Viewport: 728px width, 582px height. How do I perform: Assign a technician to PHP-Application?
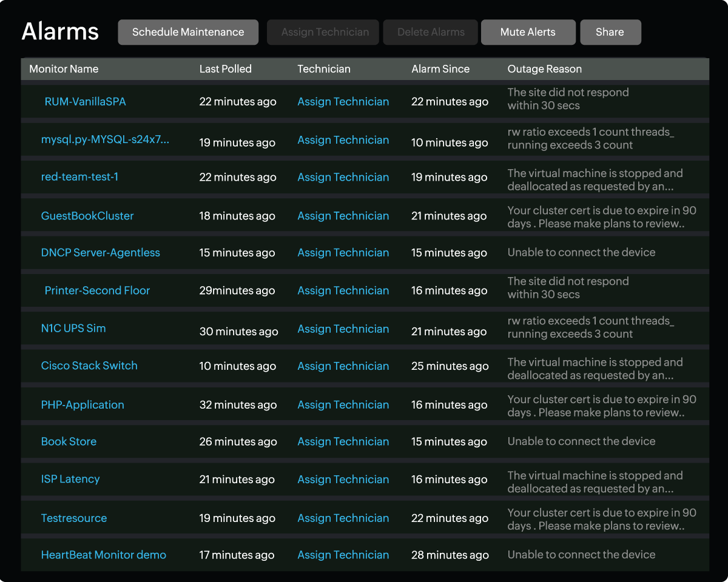343,405
